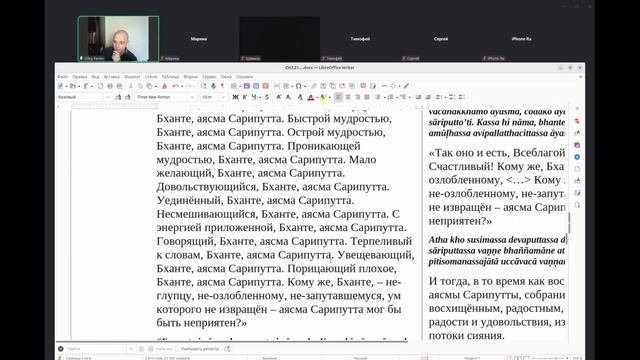The image size is (640, 360).
Task: Toggle left text alignment
Action: [338, 97]
